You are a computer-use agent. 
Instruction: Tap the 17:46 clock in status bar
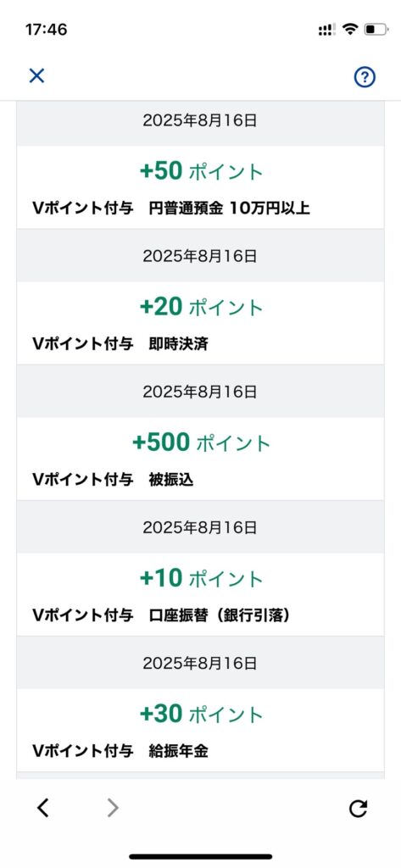point(46,30)
